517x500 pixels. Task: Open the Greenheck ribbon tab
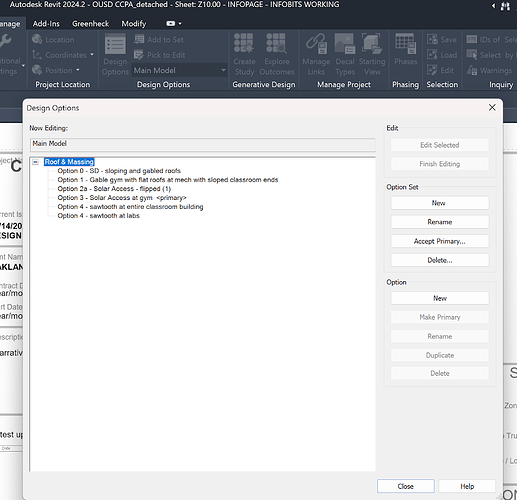(90, 24)
